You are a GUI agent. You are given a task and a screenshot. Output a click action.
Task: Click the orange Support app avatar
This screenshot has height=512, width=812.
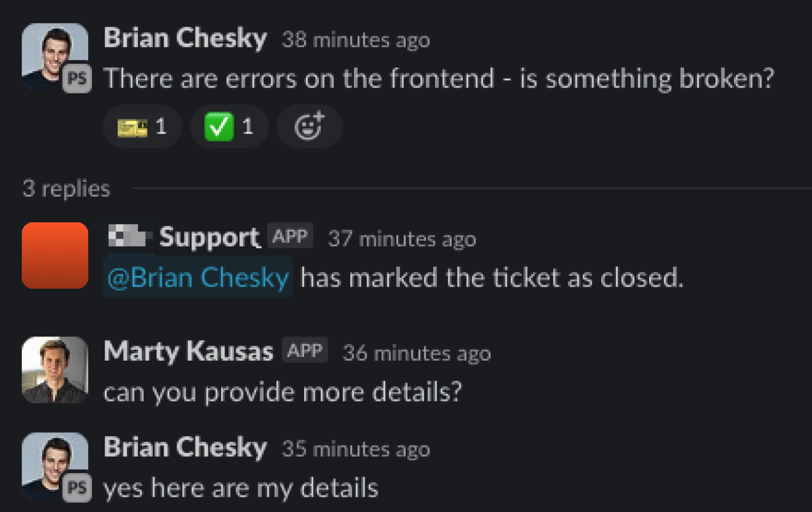click(x=55, y=255)
